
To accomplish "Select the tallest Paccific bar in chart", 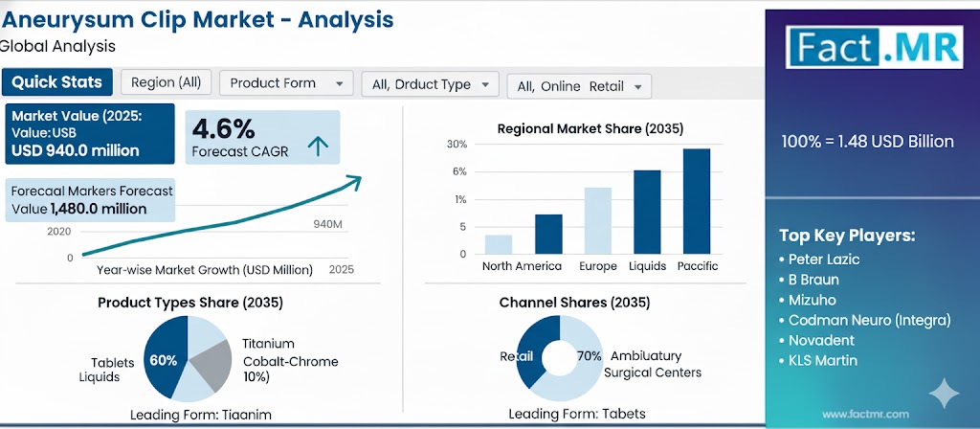I will [x=696, y=202].
